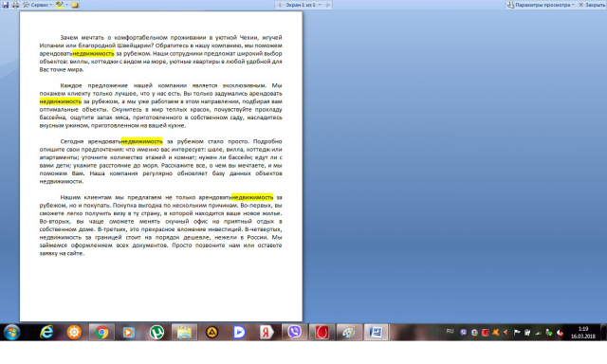Open Параметры просмотра view options
Image resolution: width=607 pixels, height=364 pixels.
coord(541,5)
